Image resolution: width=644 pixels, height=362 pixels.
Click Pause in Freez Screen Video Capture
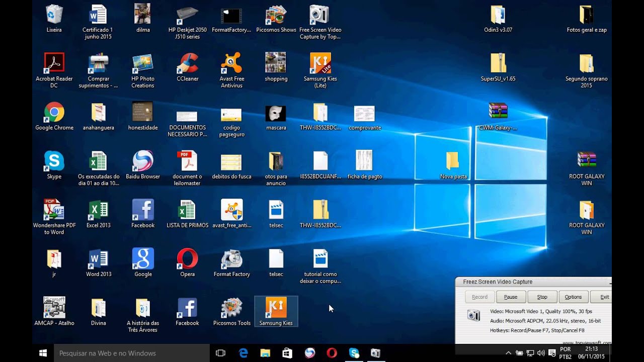511,297
